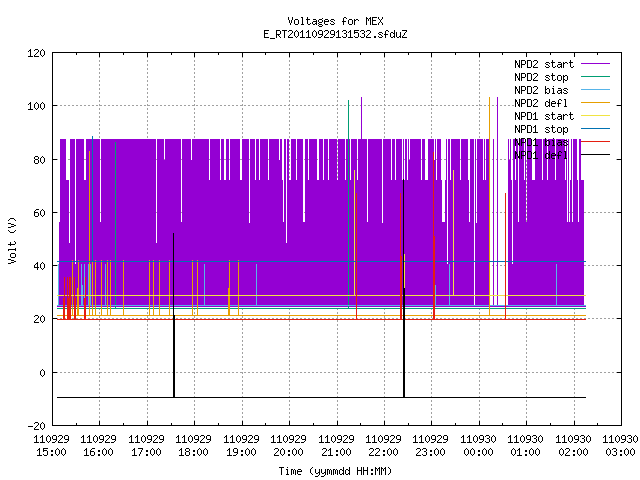The image size is (640, 480).
Task: Click the 'NPD1 defl' legend label
Action: click(x=541, y=156)
